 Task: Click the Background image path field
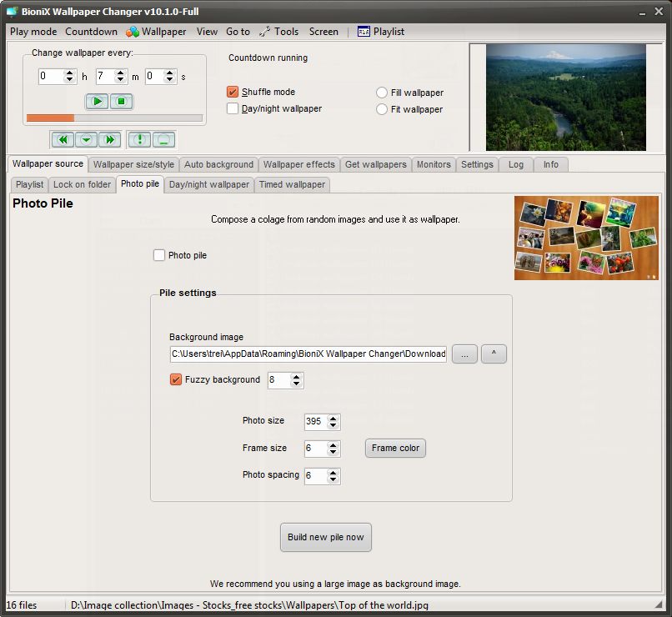point(308,354)
